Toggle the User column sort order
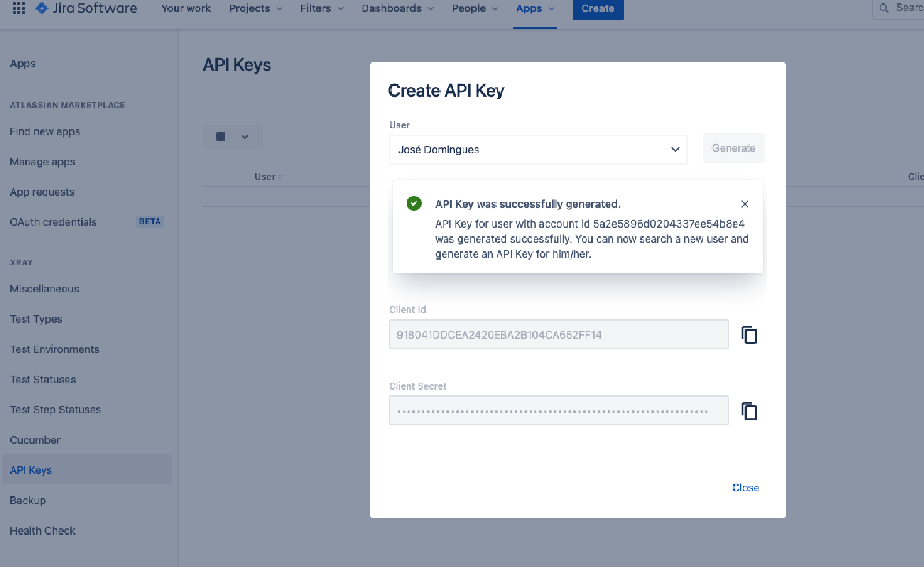Image resolution: width=924 pixels, height=567 pixels. click(267, 176)
